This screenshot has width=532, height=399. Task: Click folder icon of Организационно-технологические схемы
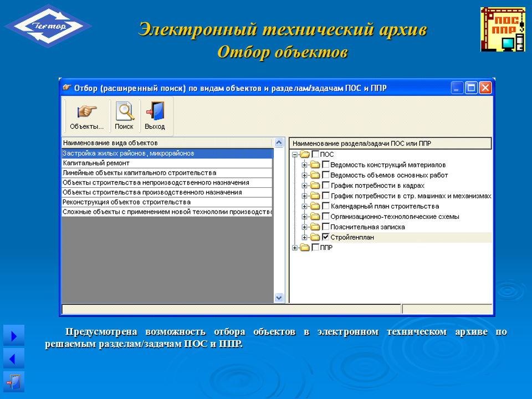coord(315,217)
